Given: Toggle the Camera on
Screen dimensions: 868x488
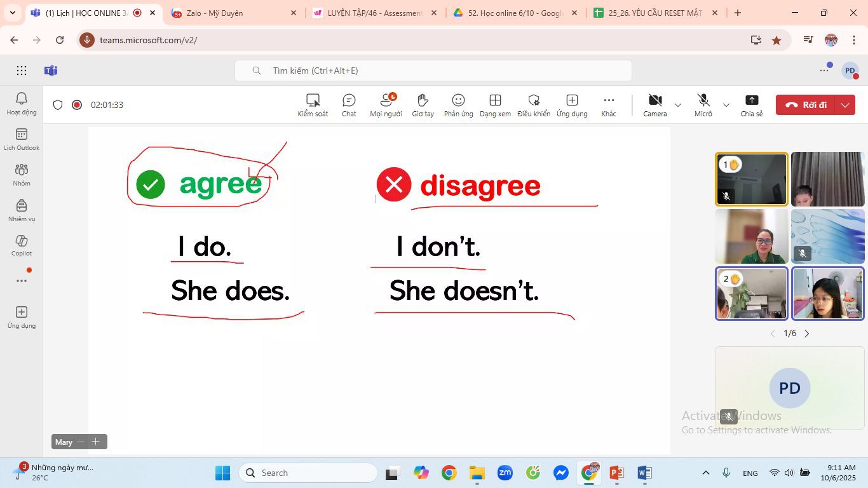Looking at the screenshot, I should point(654,105).
